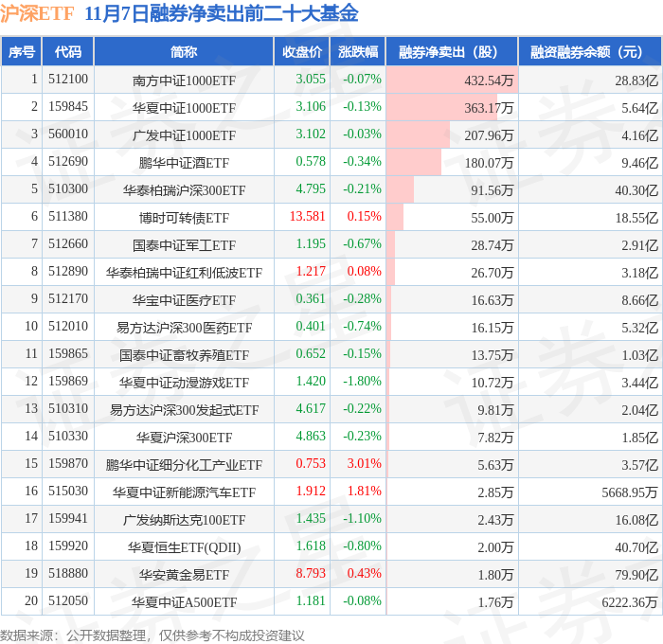The height and width of the screenshot is (644, 663).
Task: Click the 40.70亿 balance value
Action: 636,547
